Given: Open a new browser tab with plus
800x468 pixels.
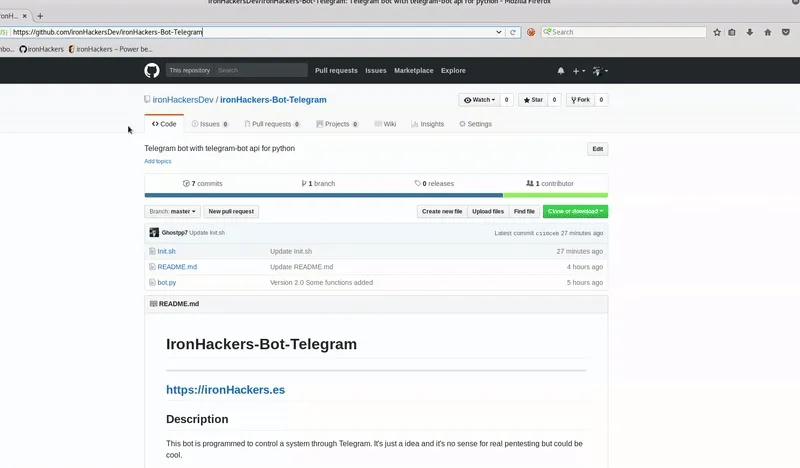Looking at the screenshot, I should point(40,16).
